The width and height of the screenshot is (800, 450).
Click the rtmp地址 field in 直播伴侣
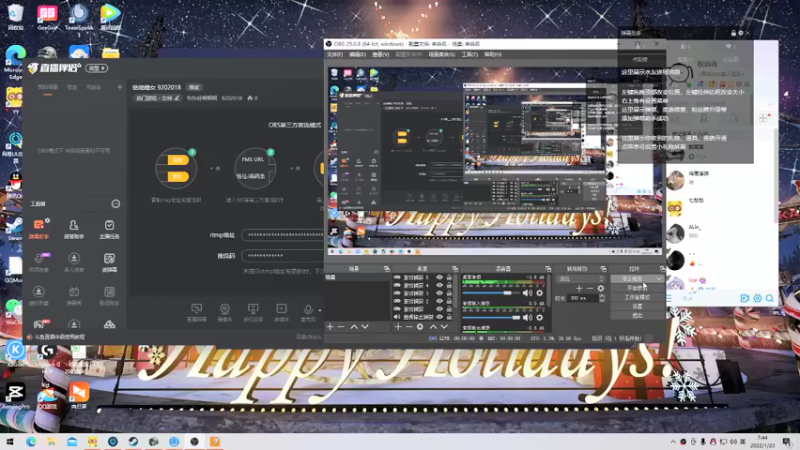[283, 235]
